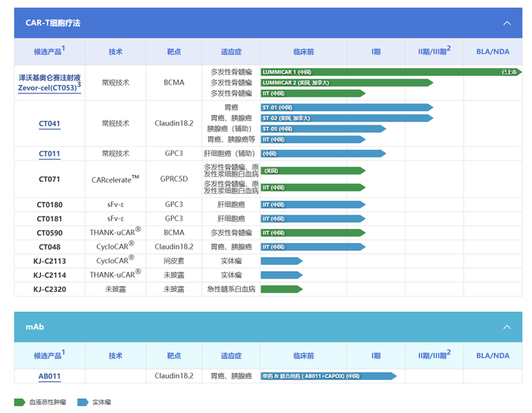Open the CT011 product link
This screenshot has height=413, width=532.
[x=49, y=154]
